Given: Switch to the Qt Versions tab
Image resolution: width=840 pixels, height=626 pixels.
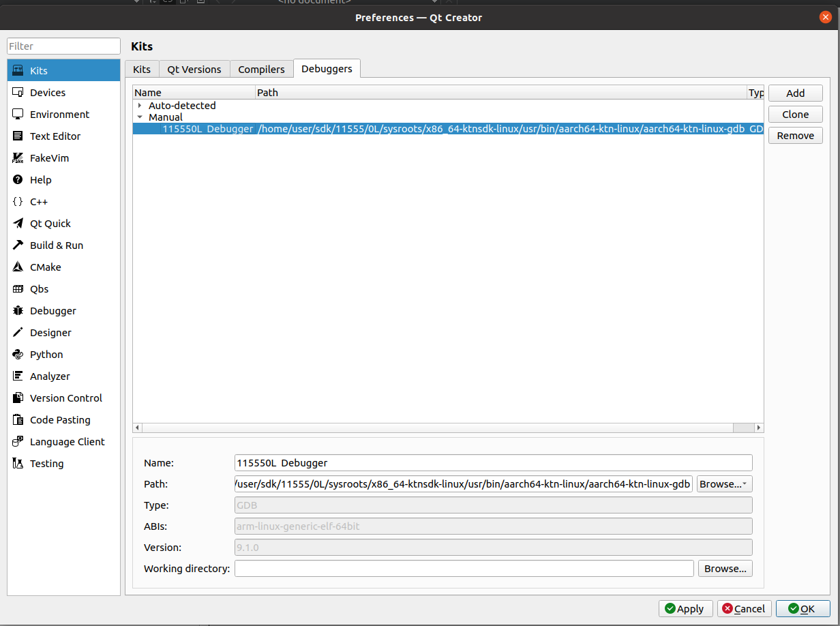Looking at the screenshot, I should (194, 70).
